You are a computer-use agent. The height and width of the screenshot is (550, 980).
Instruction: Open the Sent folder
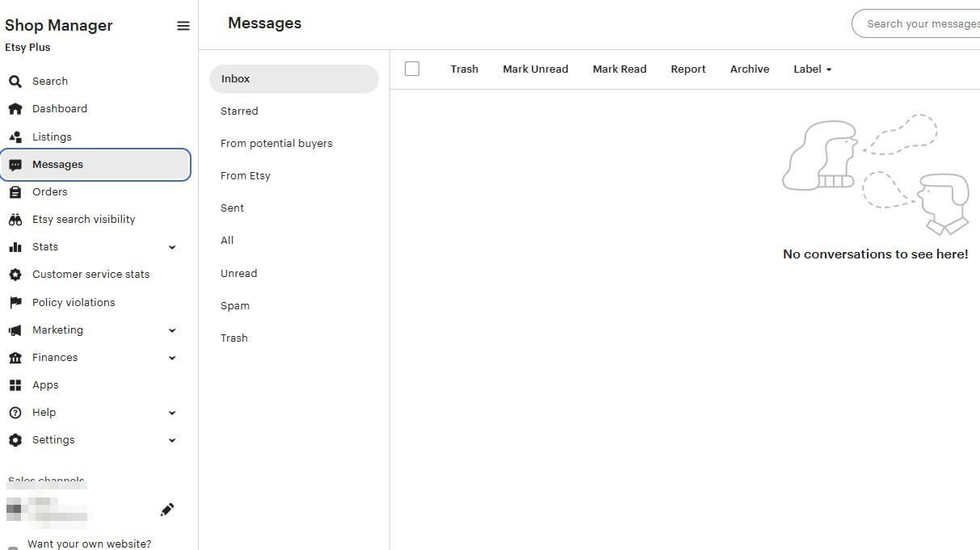(232, 208)
